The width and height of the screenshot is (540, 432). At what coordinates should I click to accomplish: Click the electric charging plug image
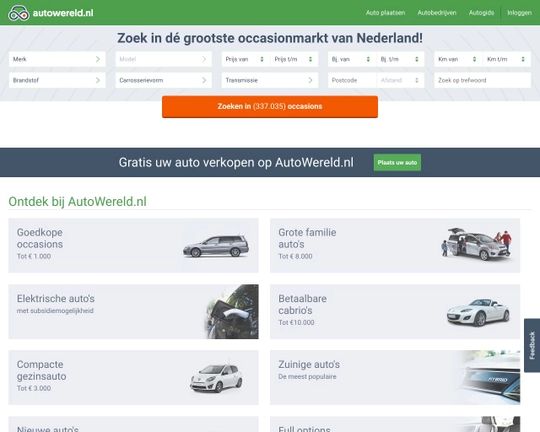pos(232,311)
